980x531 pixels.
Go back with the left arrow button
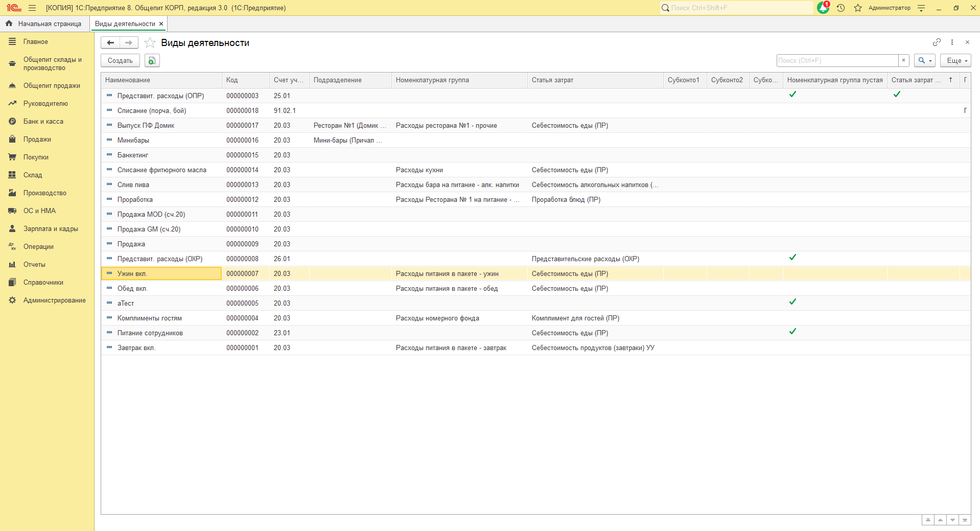pos(110,43)
